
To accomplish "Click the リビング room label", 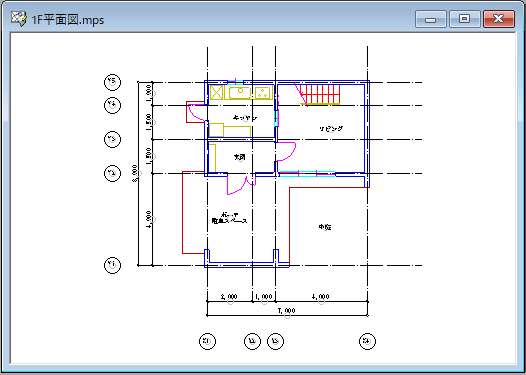I will (331, 128).
